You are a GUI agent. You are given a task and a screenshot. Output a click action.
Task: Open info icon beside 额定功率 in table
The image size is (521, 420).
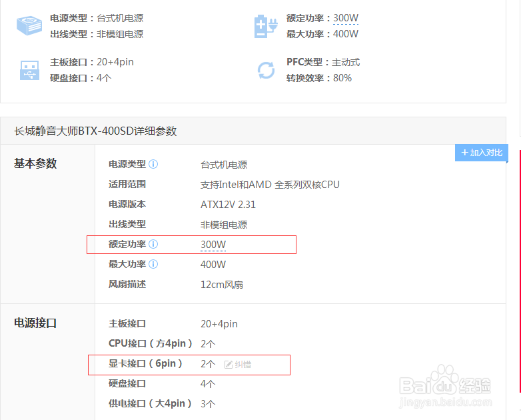tap(153, 244)
